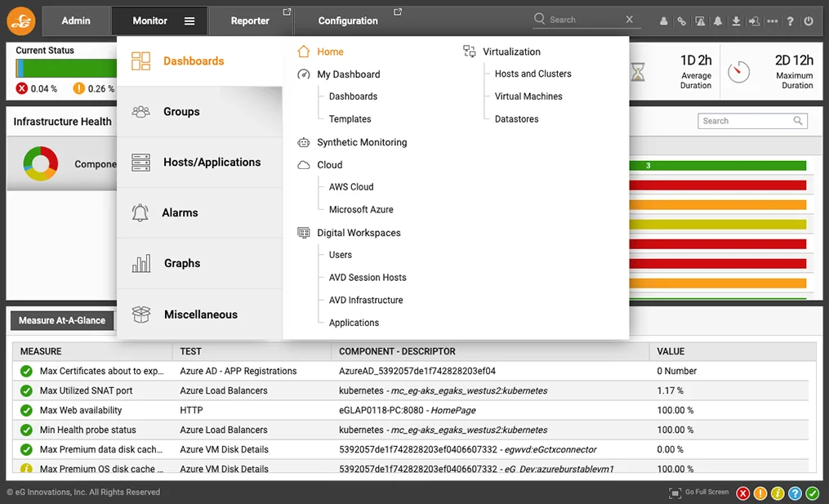Open the Reporter tab
The width and height of the screenshot is (829, 504).
coord(250,20)
